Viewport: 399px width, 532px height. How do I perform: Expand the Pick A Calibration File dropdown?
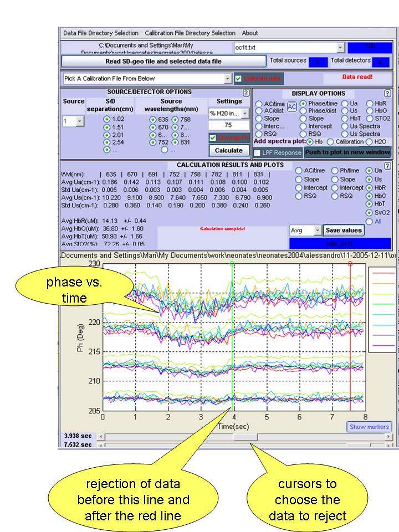pyautogui.click(x=228, y=79)
